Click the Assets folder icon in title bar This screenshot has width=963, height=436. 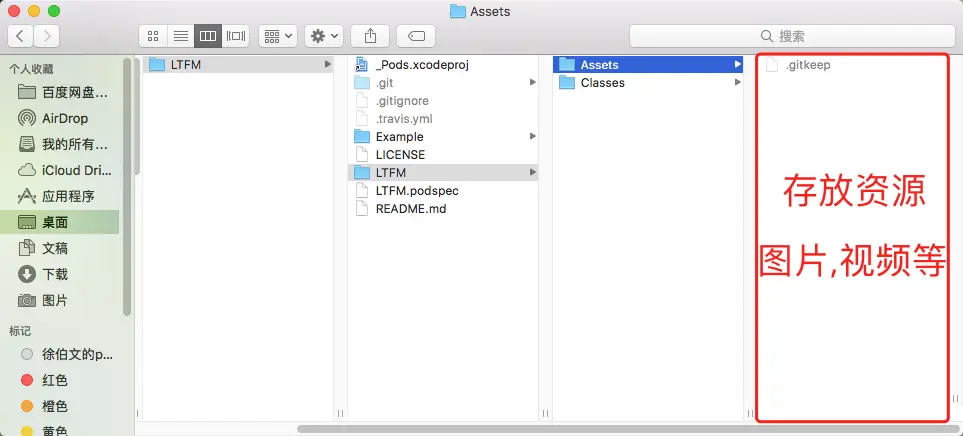[x=458, y=11]
